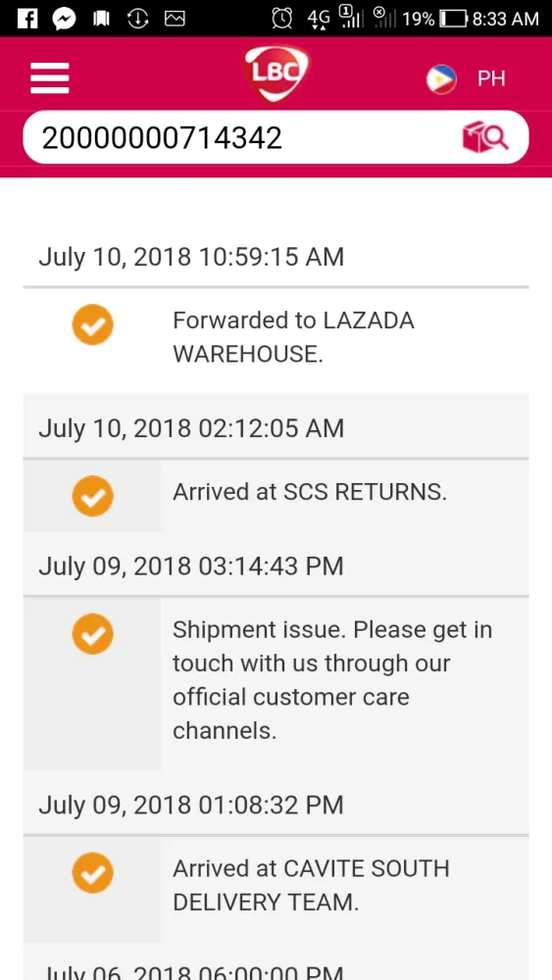Image resolution: width=552 pixels, height=980 pixels.
Task: Tap the LBC logo
Action: pyautogui.click(x=276, y=73)
